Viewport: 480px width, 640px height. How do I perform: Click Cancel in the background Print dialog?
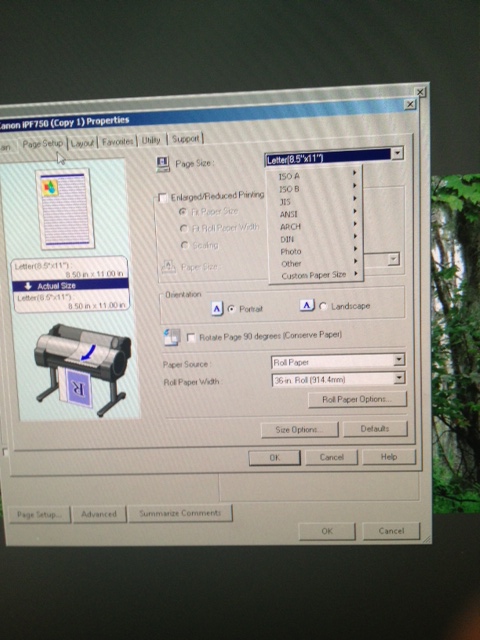point(391,531)
